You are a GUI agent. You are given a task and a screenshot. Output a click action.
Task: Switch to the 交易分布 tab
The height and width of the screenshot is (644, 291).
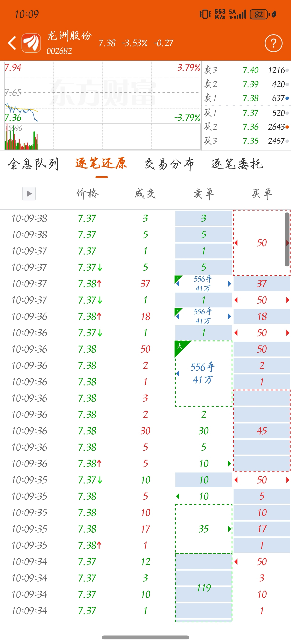[x=169, y=164]
